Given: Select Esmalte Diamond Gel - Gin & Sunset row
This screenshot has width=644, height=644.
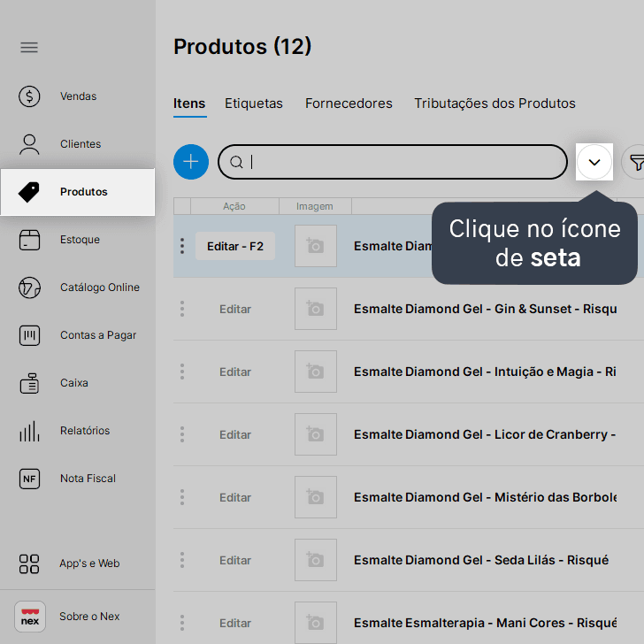Looking at the screenshot, I should pos(485,309).
